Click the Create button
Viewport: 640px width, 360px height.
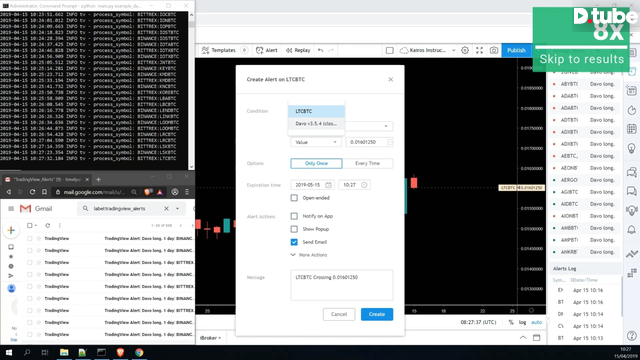pos(377,314)
